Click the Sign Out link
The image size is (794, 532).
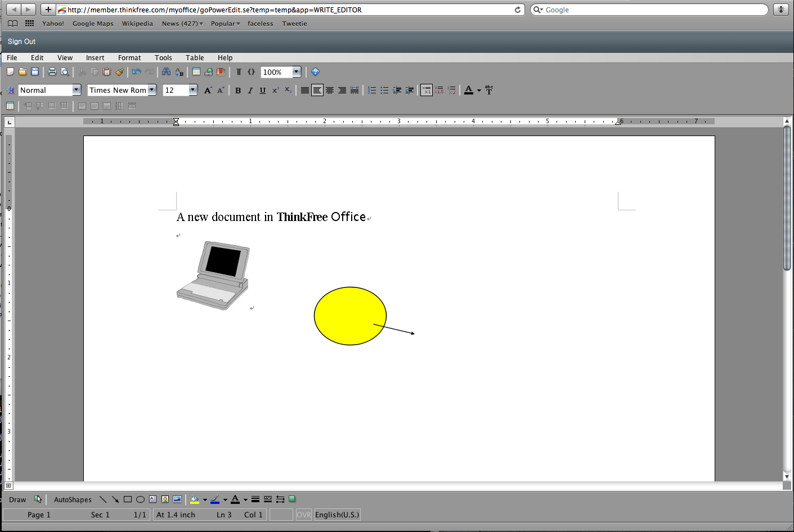21,42
